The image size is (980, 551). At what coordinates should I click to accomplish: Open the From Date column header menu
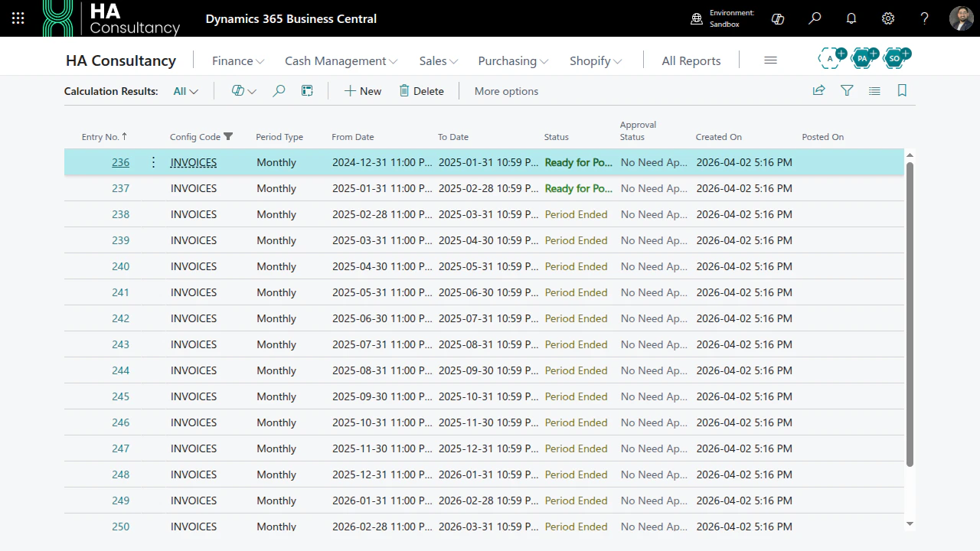tap(353, 137)
